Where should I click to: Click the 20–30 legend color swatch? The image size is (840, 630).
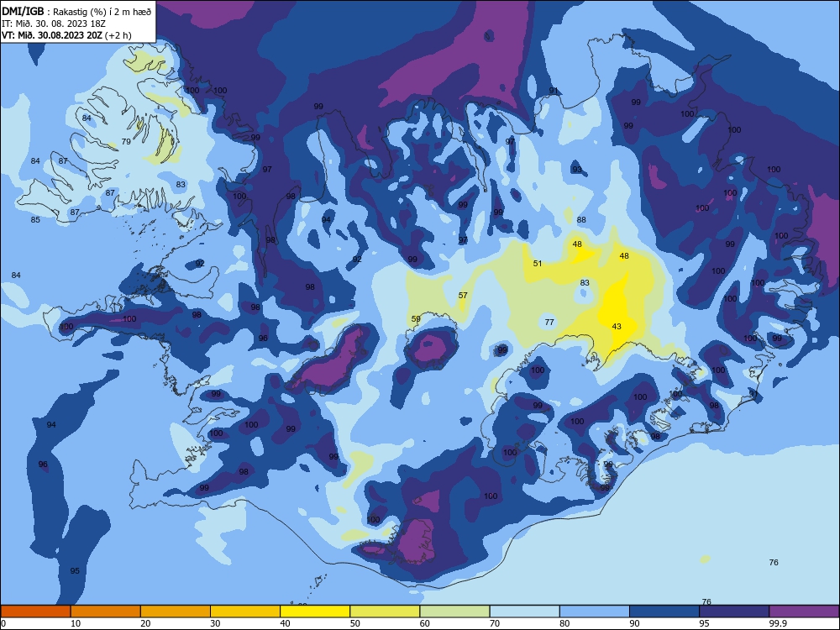pos(176,612)
